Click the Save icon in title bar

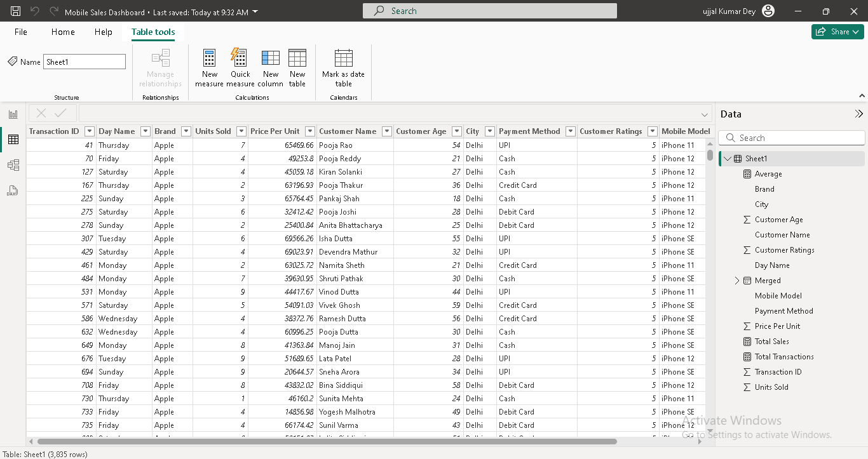tap(16, 11)
